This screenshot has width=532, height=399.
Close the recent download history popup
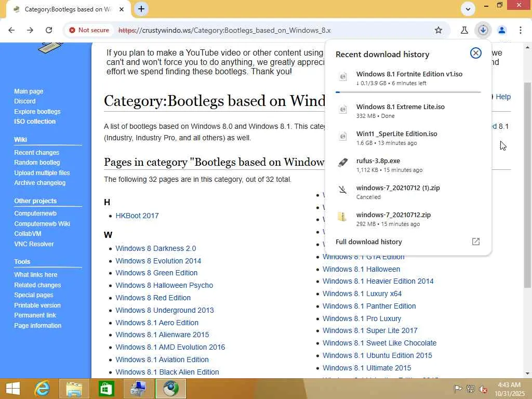coord(476,53)
